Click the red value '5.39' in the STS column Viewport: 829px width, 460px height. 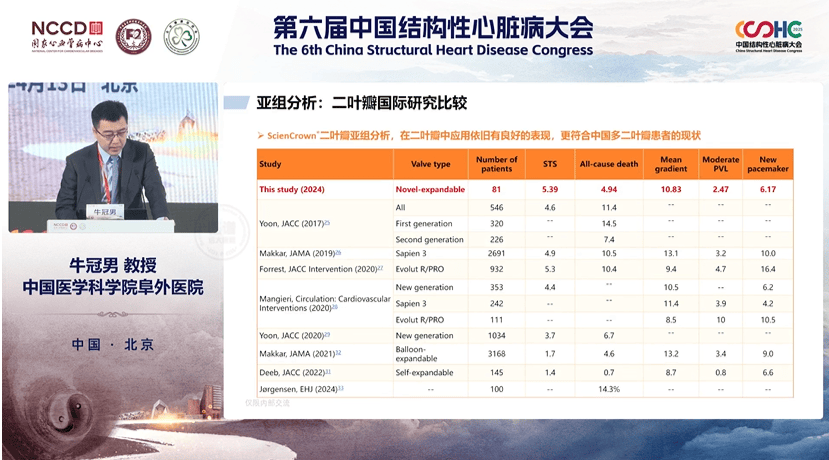point(550,189)
